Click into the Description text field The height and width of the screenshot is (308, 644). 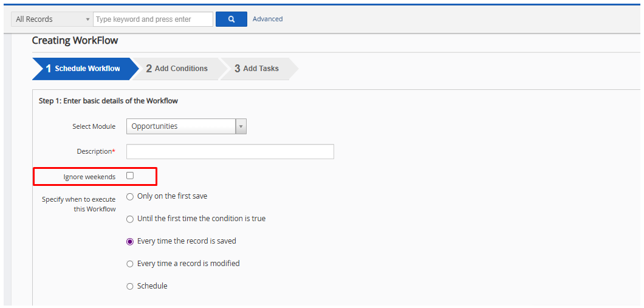point(230,151)
